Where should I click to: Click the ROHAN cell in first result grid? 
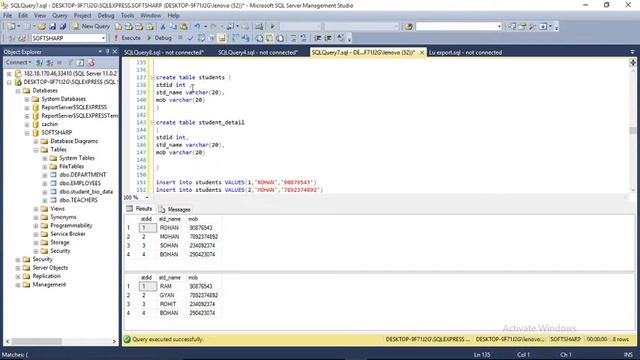coord(169,228)
